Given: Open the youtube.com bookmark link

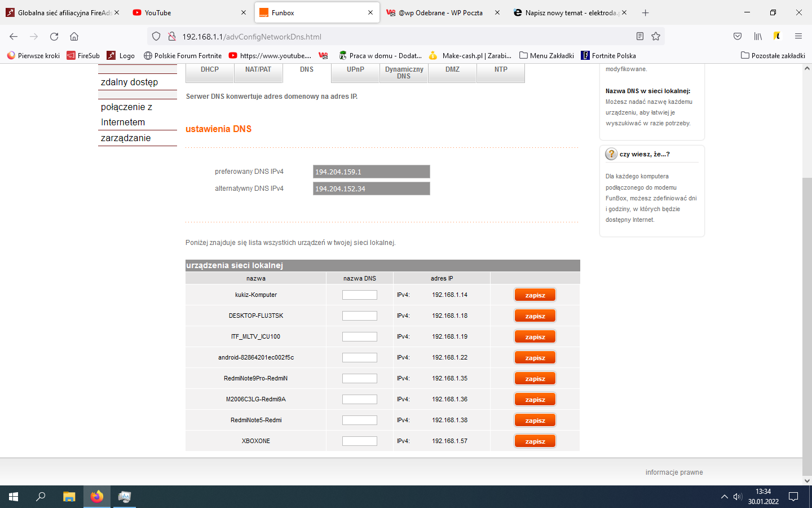Looking at the screenshot, I should [x=270, y=55].
